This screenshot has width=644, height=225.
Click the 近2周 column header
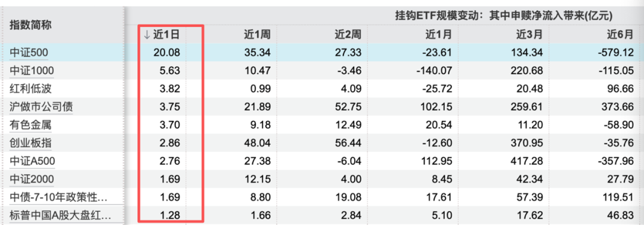pos(348,35)
